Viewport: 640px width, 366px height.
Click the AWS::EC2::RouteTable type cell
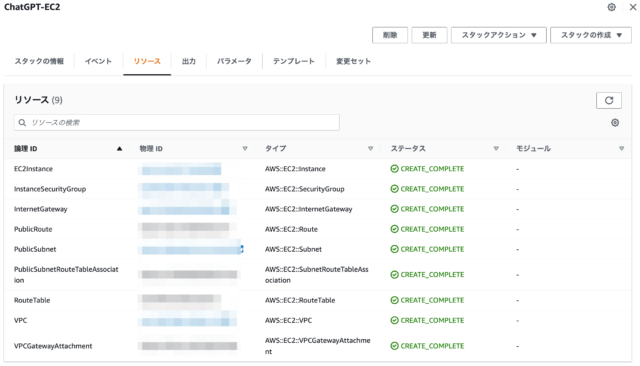300,300
